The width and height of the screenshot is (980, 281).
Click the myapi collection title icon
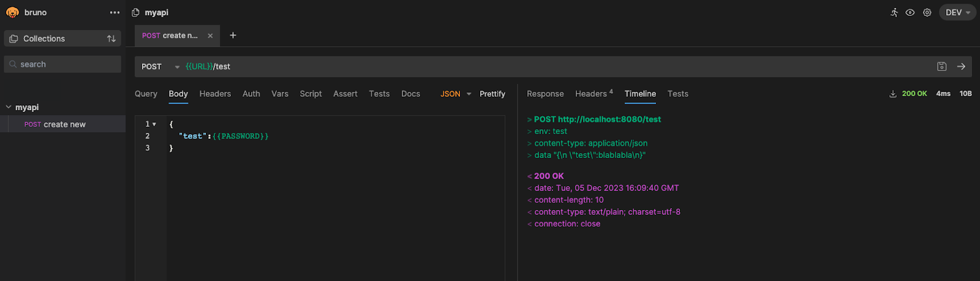coord(136,12)
